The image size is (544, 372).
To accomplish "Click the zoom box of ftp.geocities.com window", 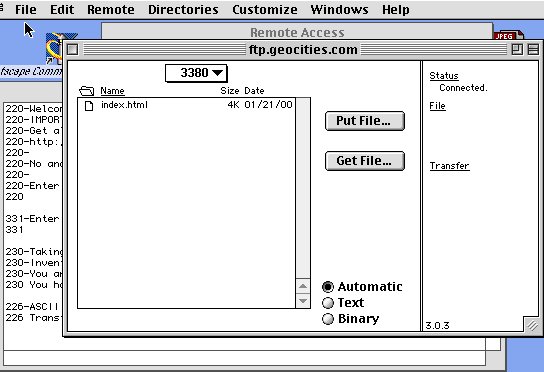I will click(x=517, y=50).
